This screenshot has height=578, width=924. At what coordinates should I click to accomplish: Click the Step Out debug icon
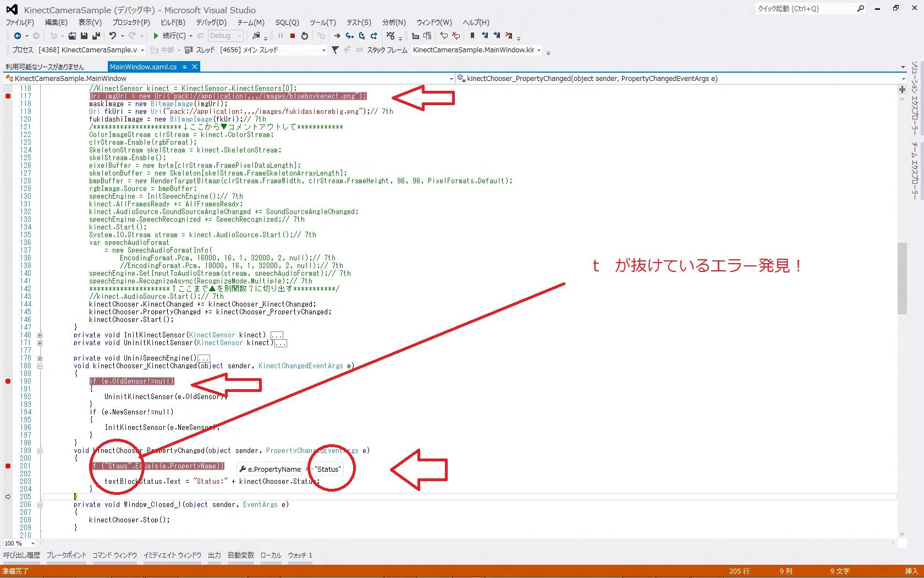tap(374, 36)
